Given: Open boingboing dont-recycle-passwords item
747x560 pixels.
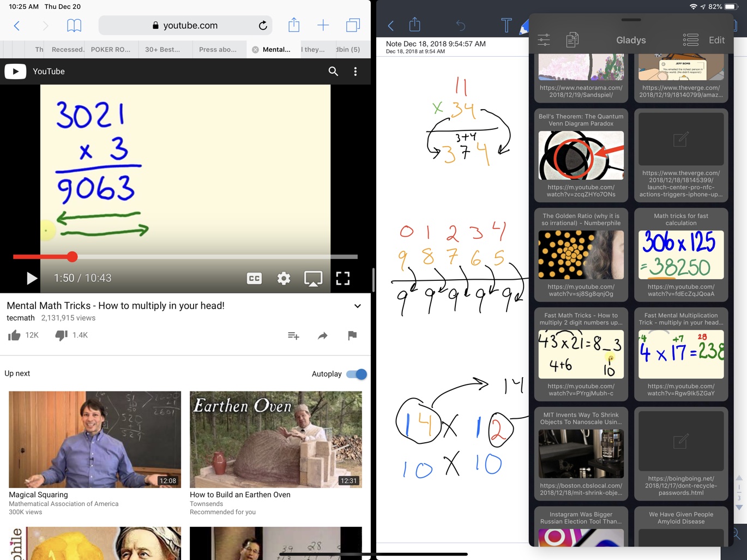Looking at the screenshot, I should click(681, 454).
